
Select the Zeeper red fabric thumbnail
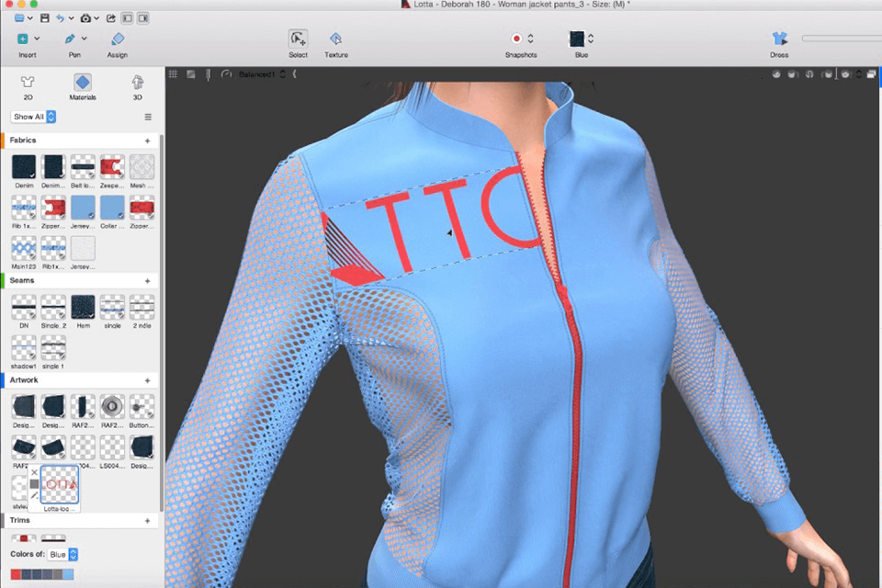[x=112, y=167]
